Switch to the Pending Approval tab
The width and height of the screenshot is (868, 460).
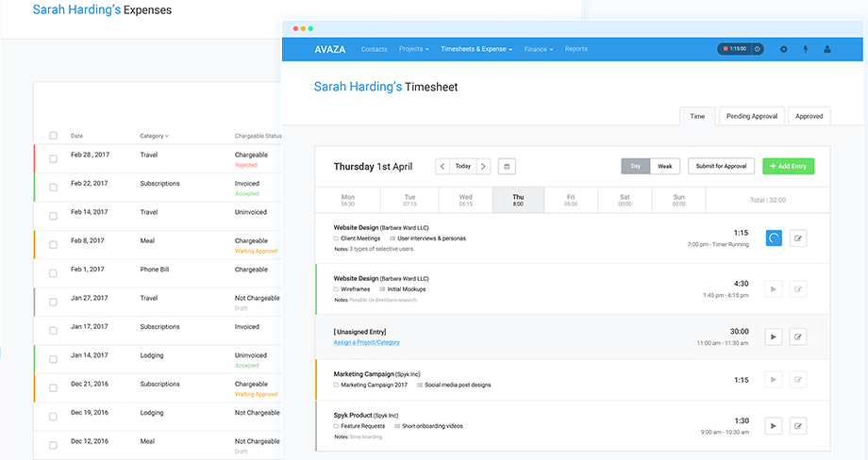[752, 116]
